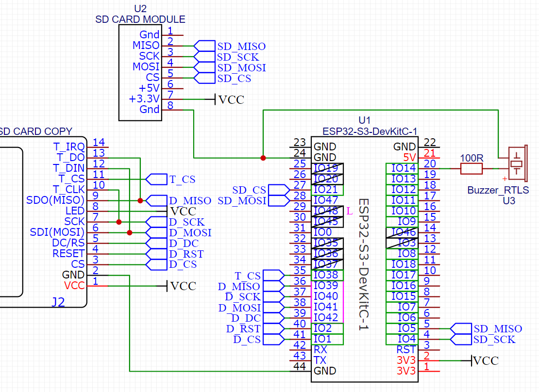Select the no-connect mark on IO19
Viewport: 539px width, 392px height.
pos(328,168)
